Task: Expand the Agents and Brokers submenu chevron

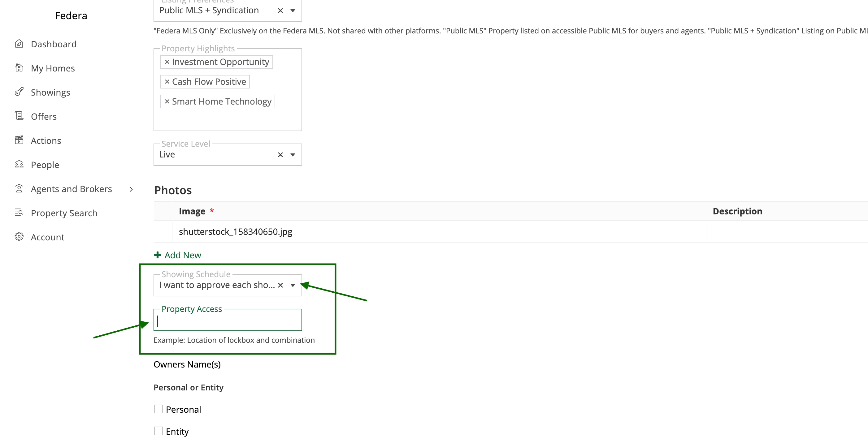Action: pyautogui.click(x=132, y=189)
